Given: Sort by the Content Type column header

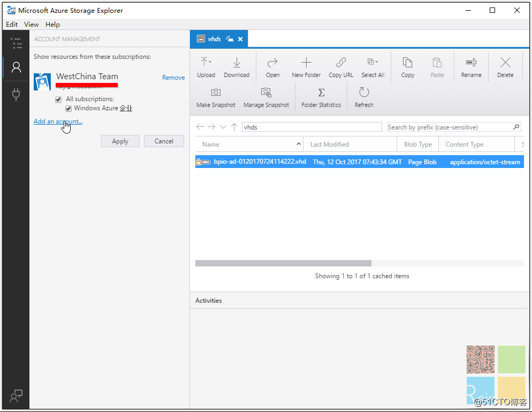Looking at the screenshot, I should click(x=477, y=144).
